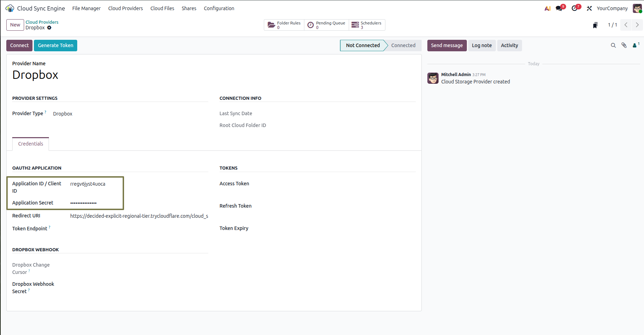Open the conversations icon with badge 9
This screenshot has width=644, height=335.
pyautogui.click(x=560, y=8)
